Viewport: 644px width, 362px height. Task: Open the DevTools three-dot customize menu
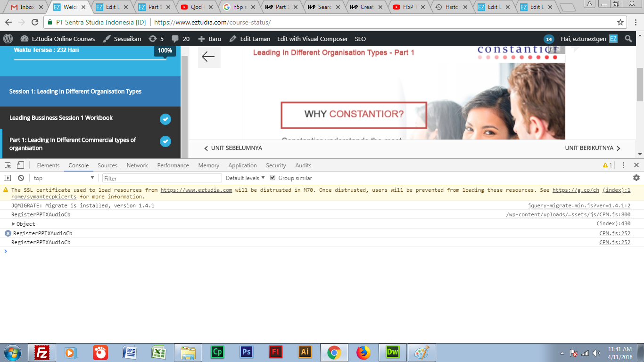point(623,165)
